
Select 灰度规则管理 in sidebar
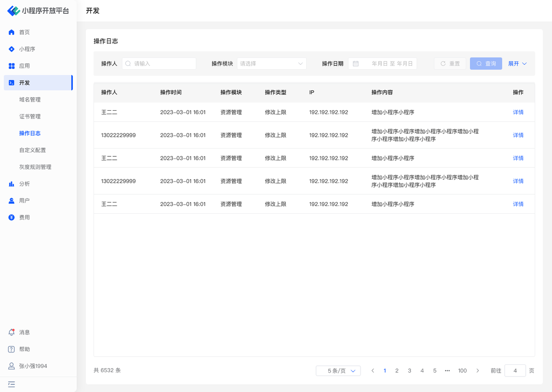coord(35,167)
